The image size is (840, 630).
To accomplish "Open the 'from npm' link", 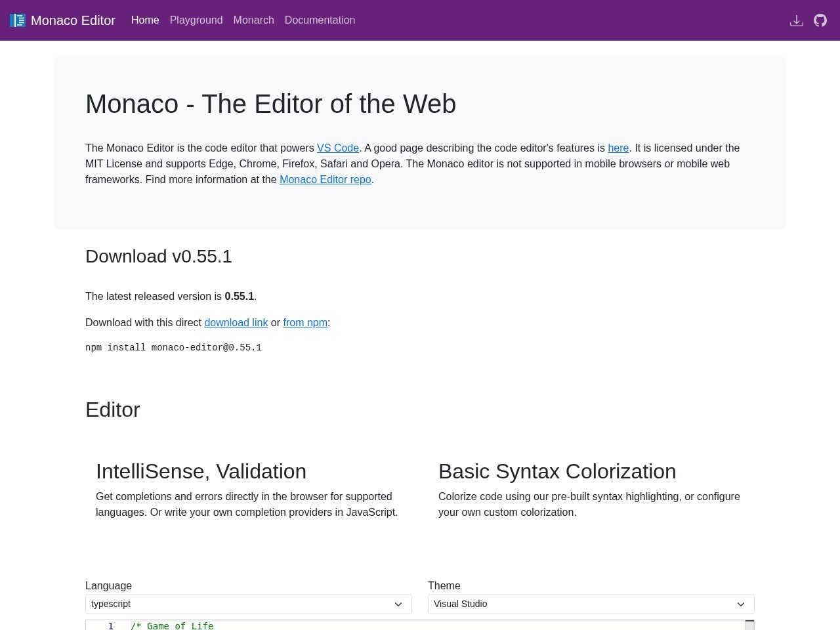I will coord(305,323).
